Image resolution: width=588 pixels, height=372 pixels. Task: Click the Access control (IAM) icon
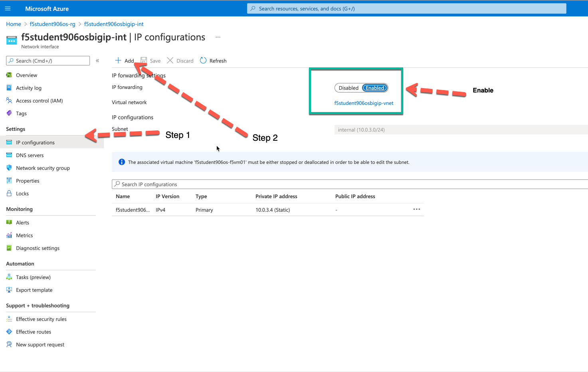click(x=9, y=100)
